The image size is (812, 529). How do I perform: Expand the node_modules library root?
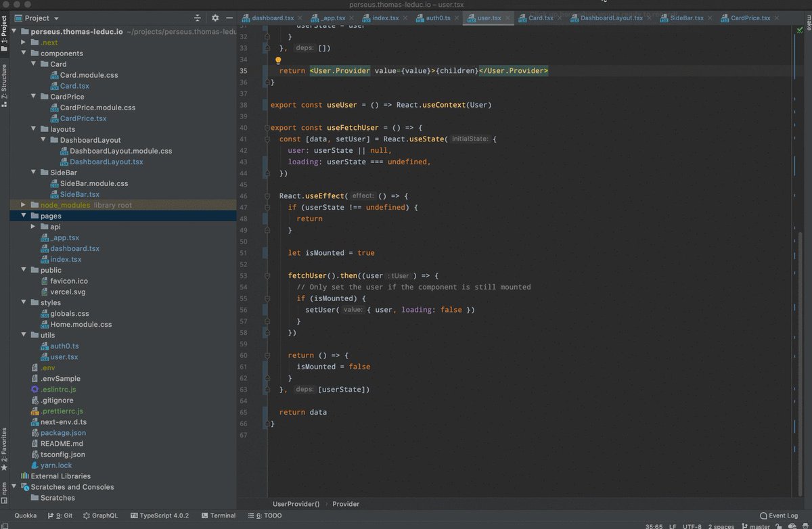click(24, 205)
